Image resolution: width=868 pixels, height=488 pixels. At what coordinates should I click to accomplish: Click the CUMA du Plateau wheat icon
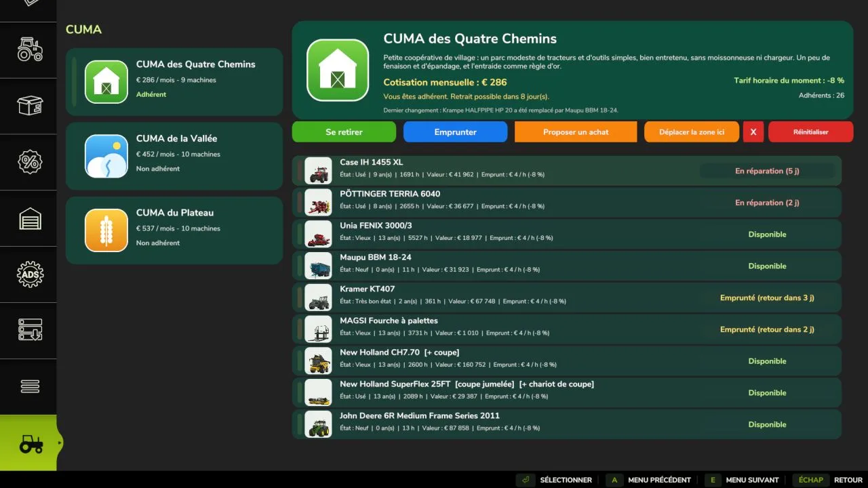(x=106, y=230)
